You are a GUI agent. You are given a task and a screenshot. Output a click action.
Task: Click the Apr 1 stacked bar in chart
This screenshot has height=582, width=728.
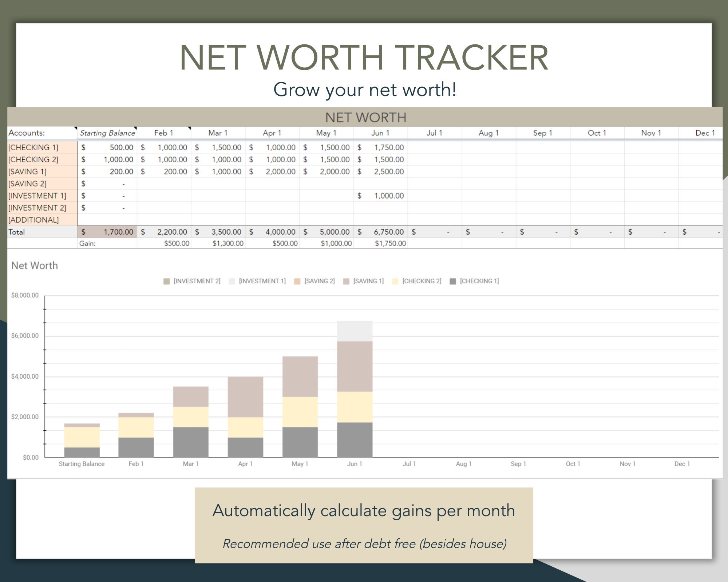pos(245,417)
